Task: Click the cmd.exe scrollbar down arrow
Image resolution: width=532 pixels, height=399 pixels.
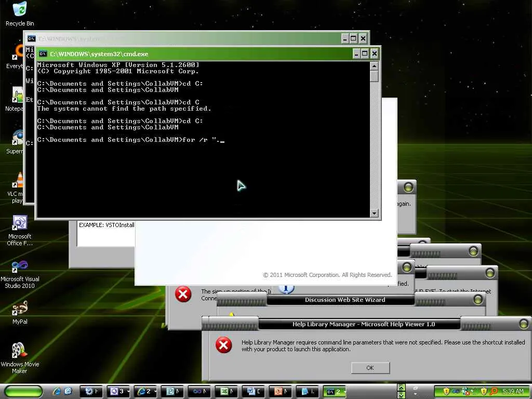Action: click(374, 214)
